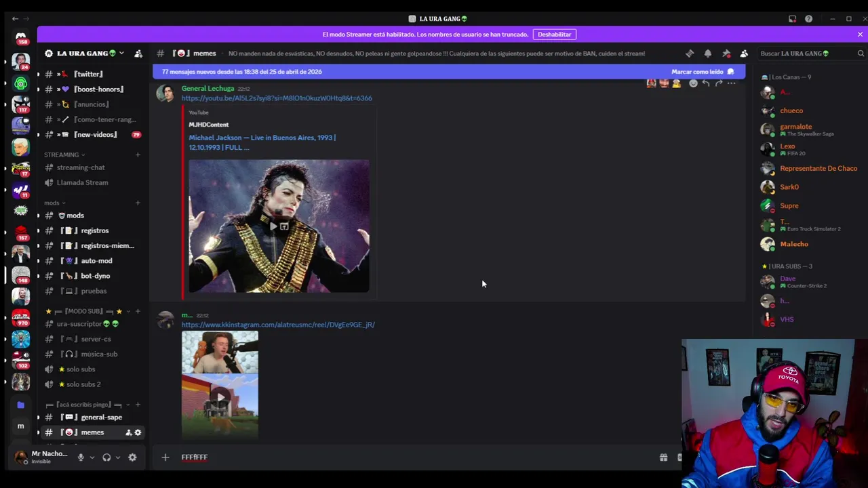Close the Streamer mode banner
The width and height of the screenshot is (868, 488).
click(x=860, y=34)
